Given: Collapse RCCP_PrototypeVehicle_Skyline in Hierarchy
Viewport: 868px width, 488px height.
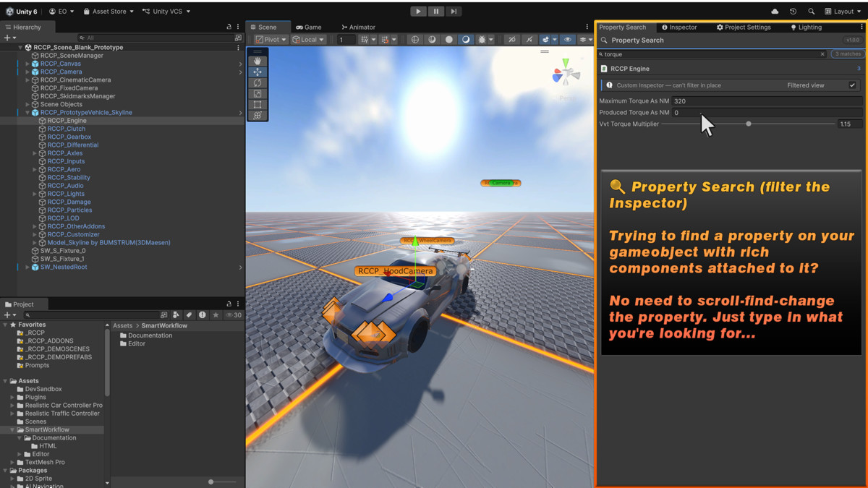Looking at the screenshot, I should 27,113.
